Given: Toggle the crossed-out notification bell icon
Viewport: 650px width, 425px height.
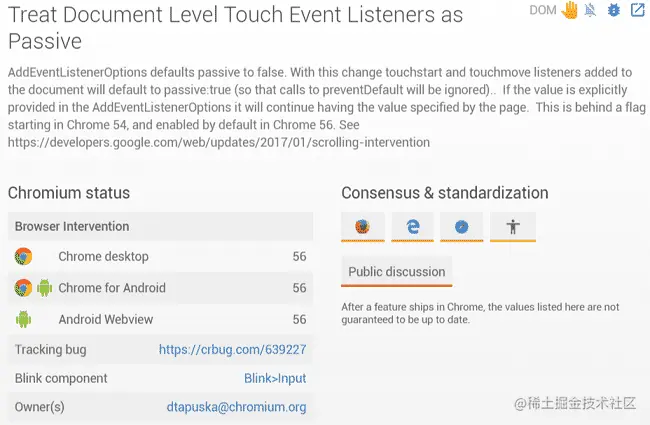Looking at the screenshot, I should tap(591, 10).
